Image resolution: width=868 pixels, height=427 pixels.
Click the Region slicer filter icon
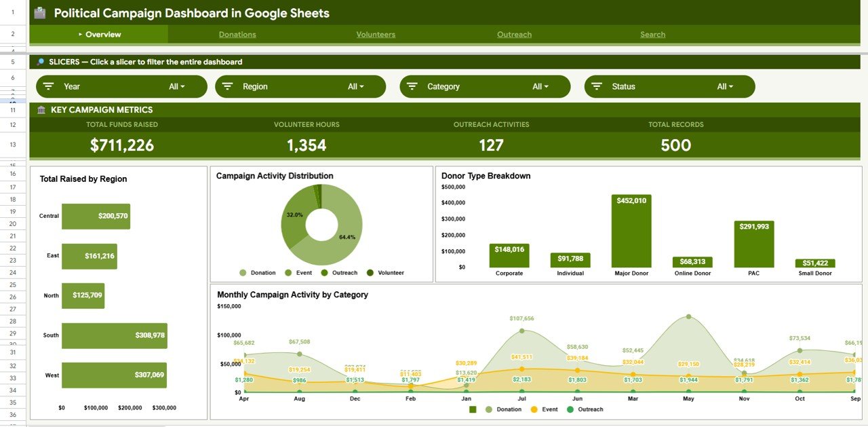point(227,86)
